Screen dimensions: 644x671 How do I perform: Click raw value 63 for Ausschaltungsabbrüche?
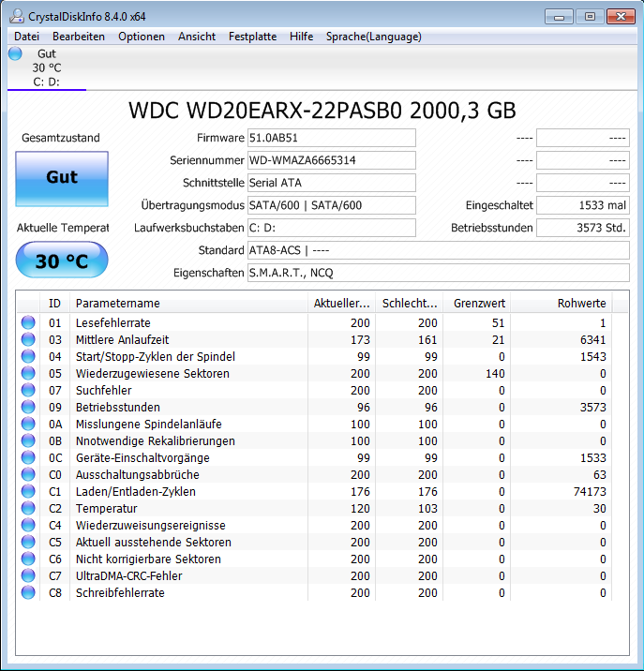tap(599, 475)
